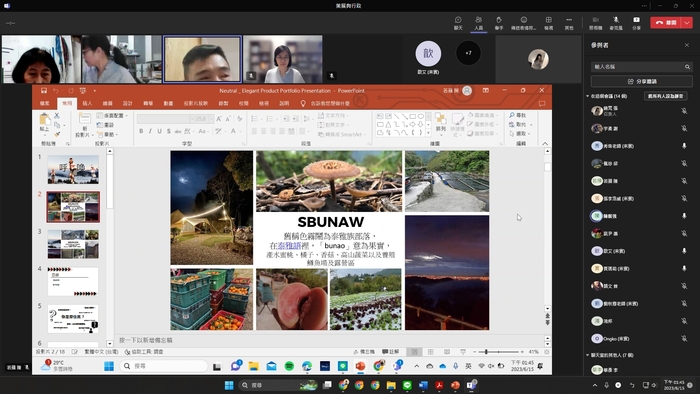Screen dimensions: 700x394
Task: Toggle the microphone (麥克風) in Teams toolbar
Action: coord(616,23)
